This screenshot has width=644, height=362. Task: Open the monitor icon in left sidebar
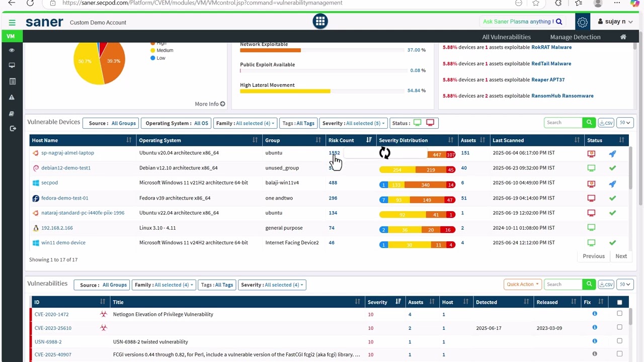pos(12,65)
